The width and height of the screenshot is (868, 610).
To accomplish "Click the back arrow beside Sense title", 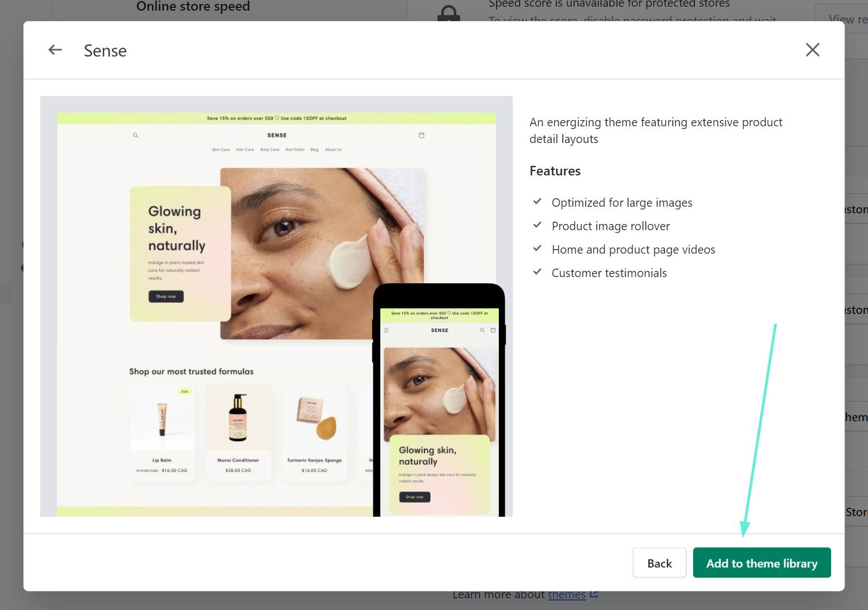I will click(55, 50).
